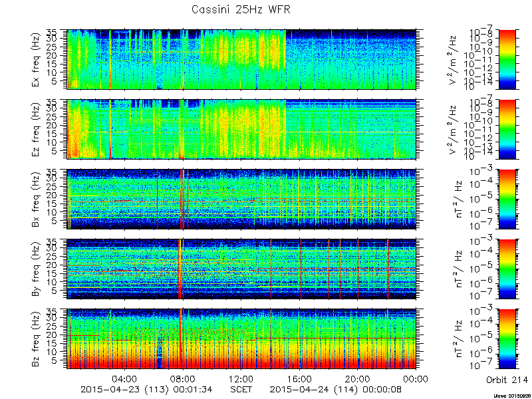Select end date "2015-04-24 (114) 00:00:08"
The width and height of the screenshot is (532, 399).
tap(336, 390)
